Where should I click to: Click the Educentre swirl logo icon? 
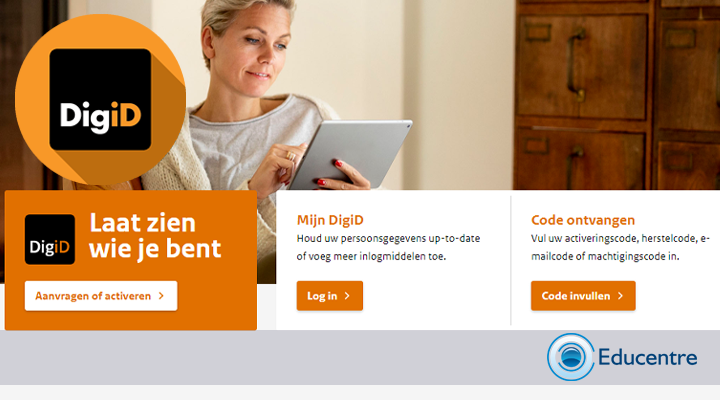pyautogui.click(x=571, y=357)
